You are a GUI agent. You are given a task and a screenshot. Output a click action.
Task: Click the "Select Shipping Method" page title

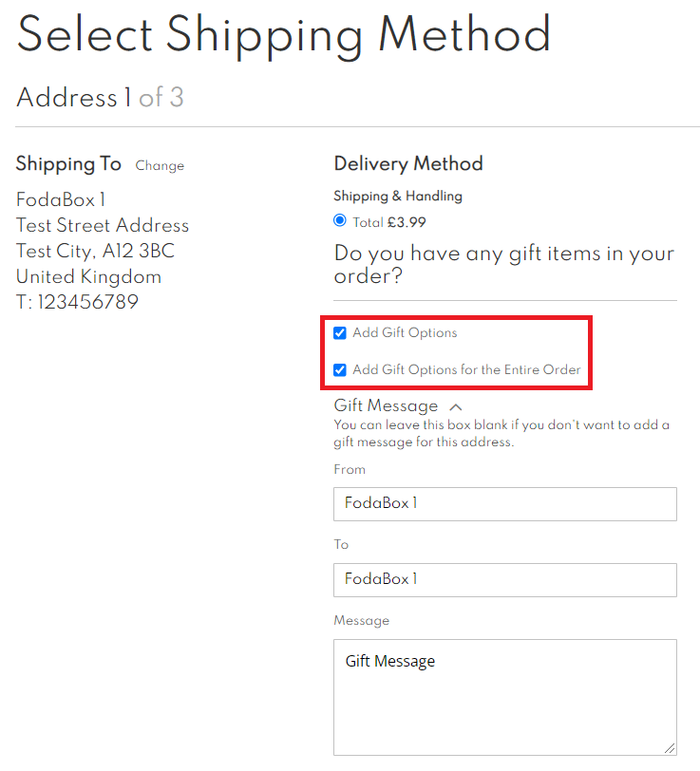click(x=284, y=35)
